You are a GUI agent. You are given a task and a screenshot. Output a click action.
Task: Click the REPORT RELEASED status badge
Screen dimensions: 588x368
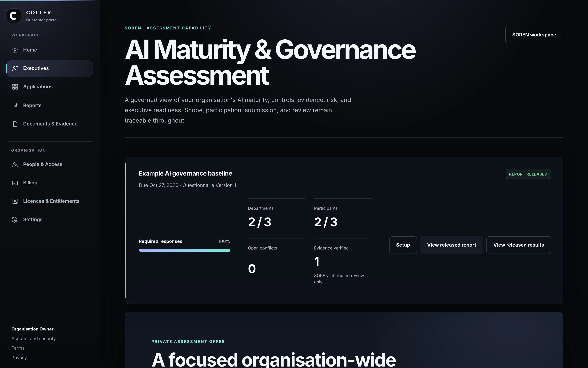click(528, 174)
